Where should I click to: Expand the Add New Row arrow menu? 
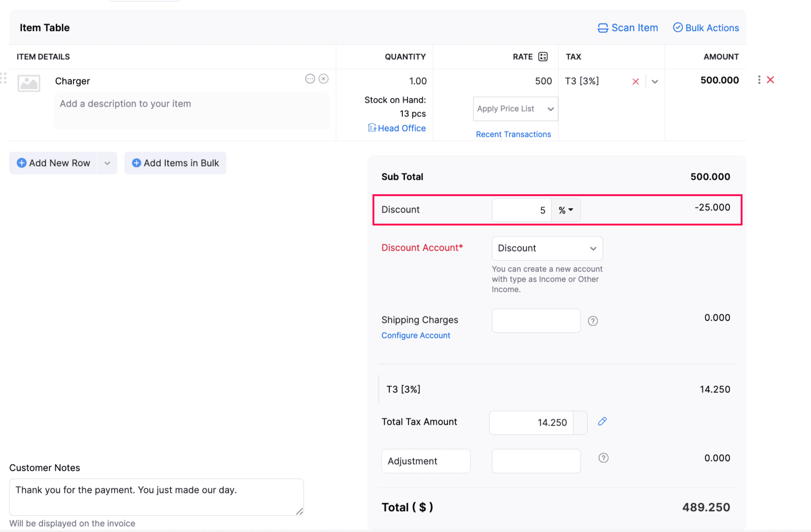tap(107, 163)
